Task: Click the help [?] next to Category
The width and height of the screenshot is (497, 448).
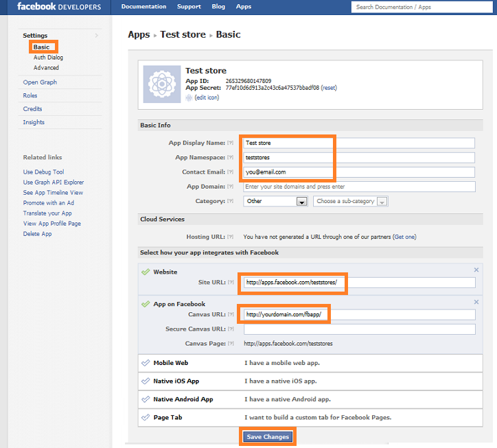Action: coord(231,201)
